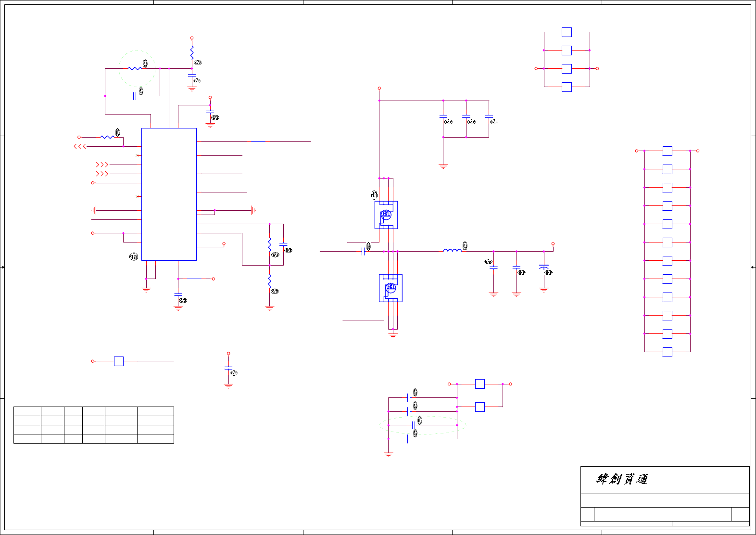
Task: Select upper feedback divider resistor
Action: [270, 244]
